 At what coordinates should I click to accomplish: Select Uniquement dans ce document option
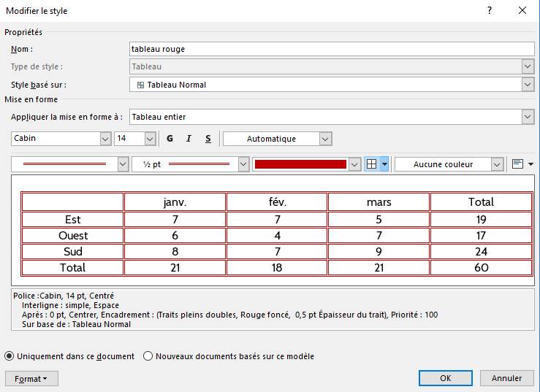pyautogui.click(x=9, y=356)
